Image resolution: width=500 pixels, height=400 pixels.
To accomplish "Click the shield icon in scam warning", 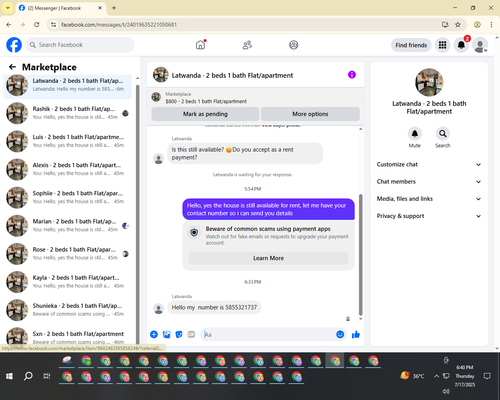I will [x=194, y=232].
